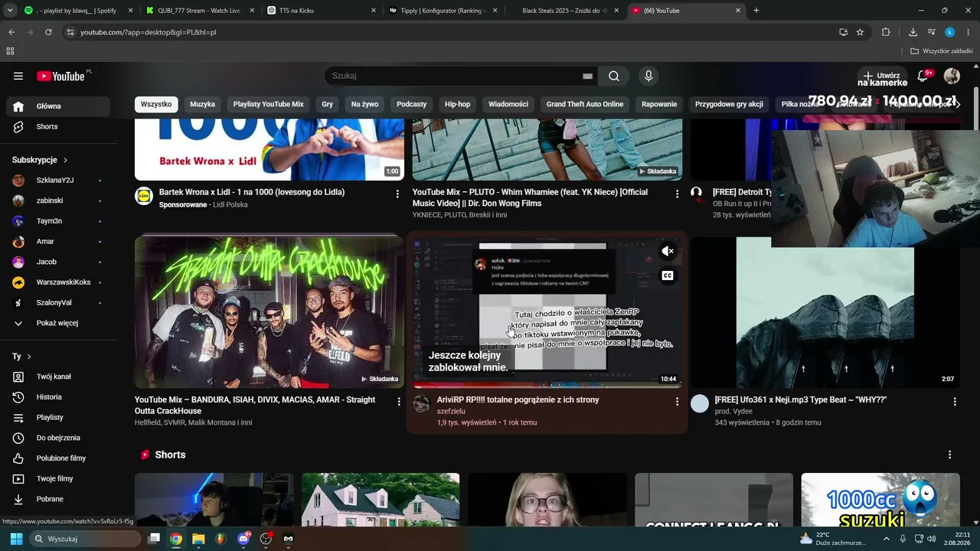Open the SzklanaY2J subscription
This screenshot has height=551, width=980.
tap(58, 180)
